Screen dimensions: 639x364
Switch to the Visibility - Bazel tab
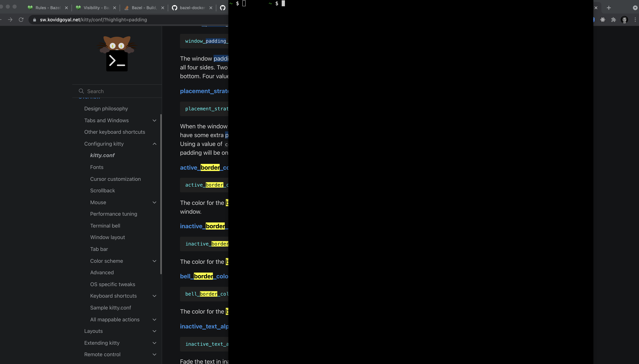click(x=96, y=8)
